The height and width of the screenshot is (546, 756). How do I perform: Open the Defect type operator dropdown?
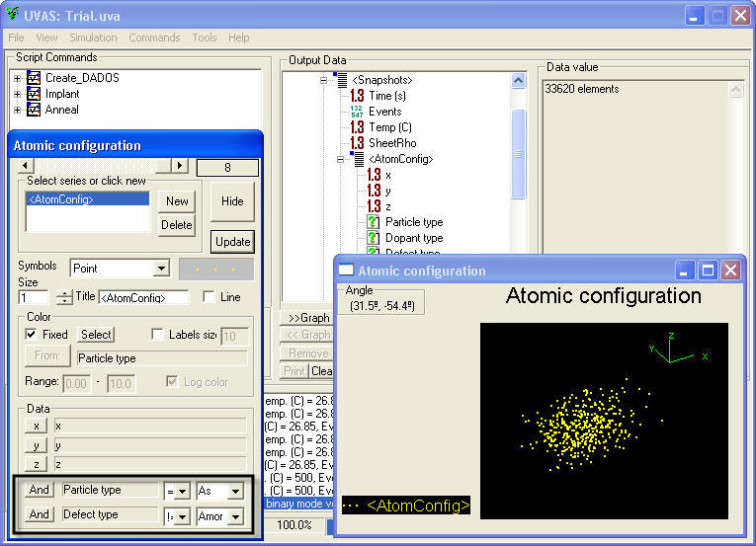coord(182,517)
